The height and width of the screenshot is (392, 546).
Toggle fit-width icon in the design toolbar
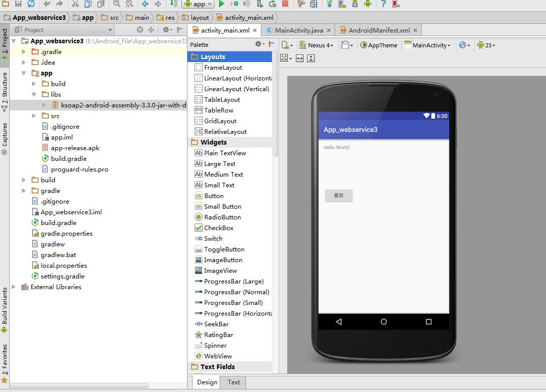(299, 58)
